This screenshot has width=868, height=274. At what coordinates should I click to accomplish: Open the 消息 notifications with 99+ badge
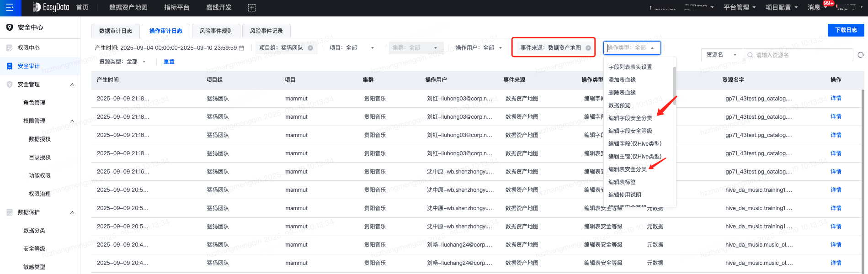pos(814,7)
